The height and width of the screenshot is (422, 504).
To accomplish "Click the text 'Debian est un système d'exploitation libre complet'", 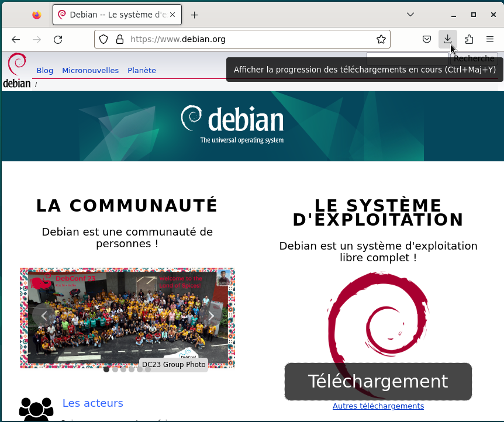I will click(x=378, y=252).
